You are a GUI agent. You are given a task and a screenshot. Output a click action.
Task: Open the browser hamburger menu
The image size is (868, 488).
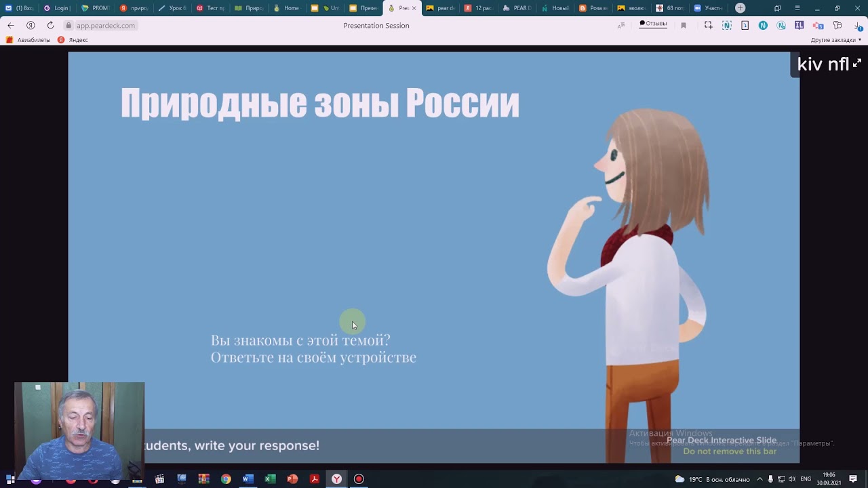pos(797,8)
